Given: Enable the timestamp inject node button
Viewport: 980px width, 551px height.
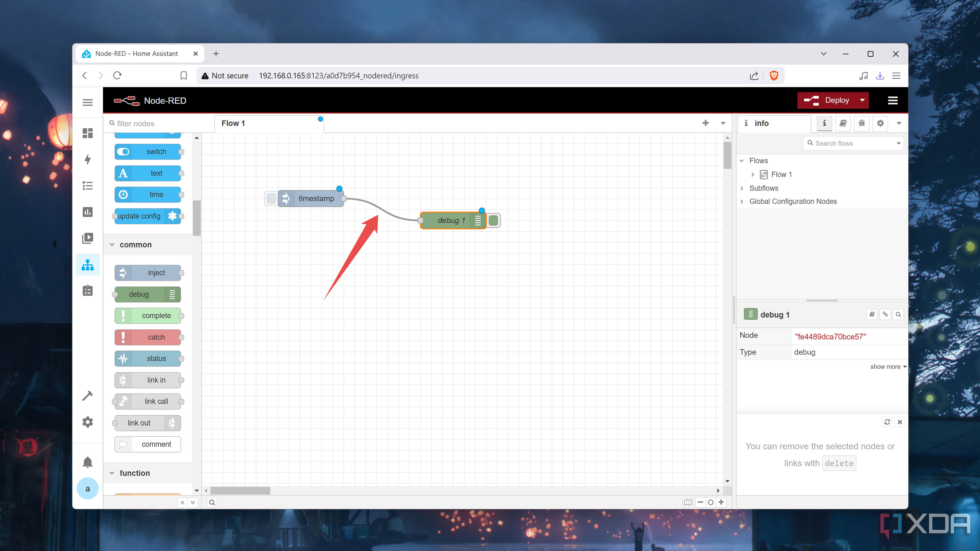Looking at the screenshot, I should (x=272, y=198).
